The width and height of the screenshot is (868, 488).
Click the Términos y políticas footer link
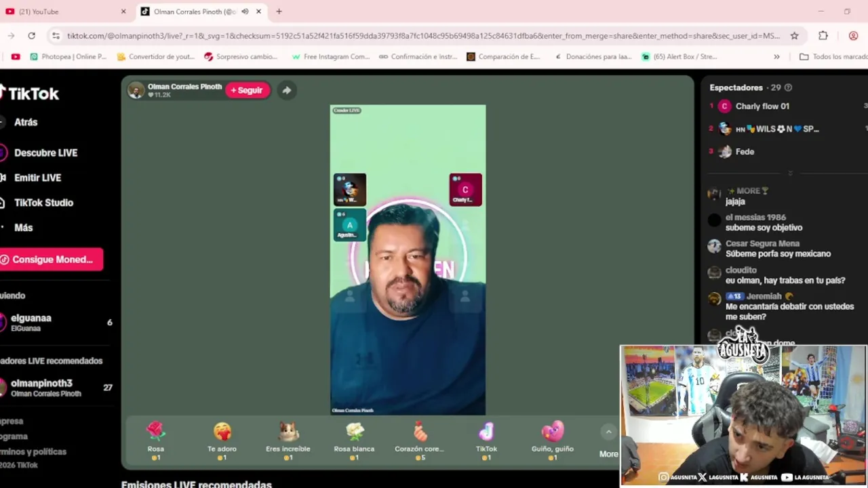[x=33, y=451]
